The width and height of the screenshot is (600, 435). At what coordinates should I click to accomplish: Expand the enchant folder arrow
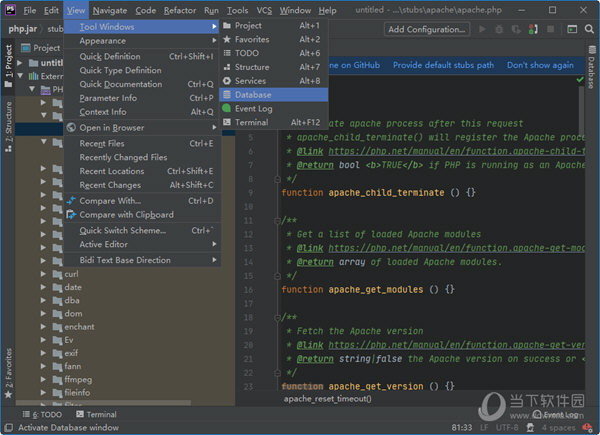[x=43, y=327]
